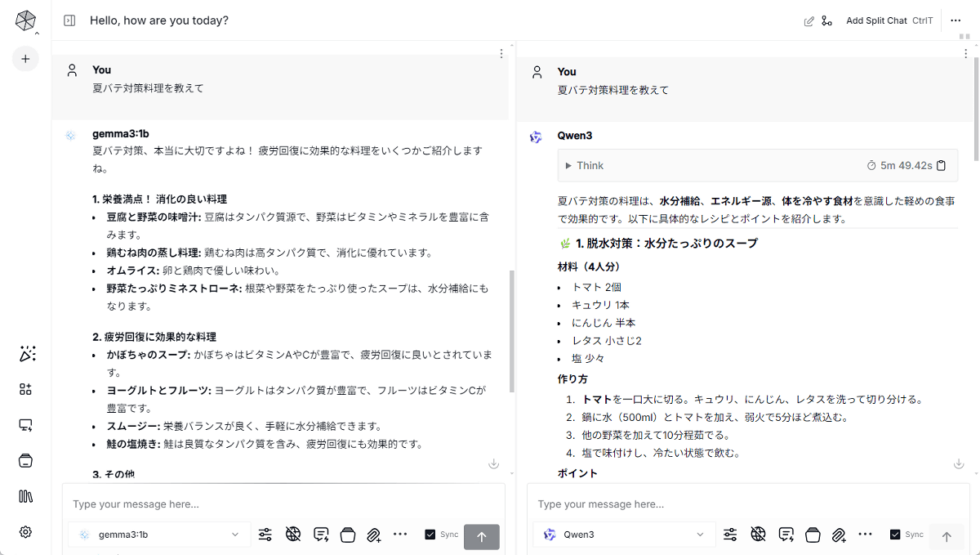Click the edit title pencil icon

pos(809,21)
